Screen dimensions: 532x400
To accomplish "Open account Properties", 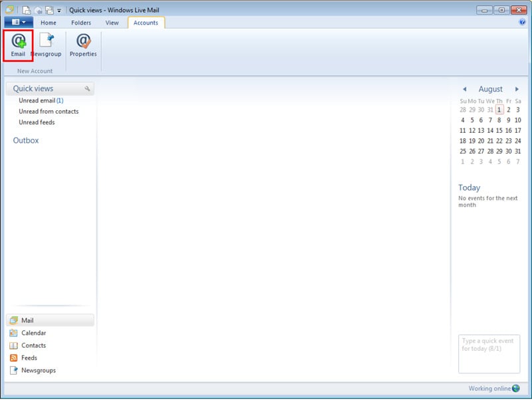I will [x=83, y=45].
